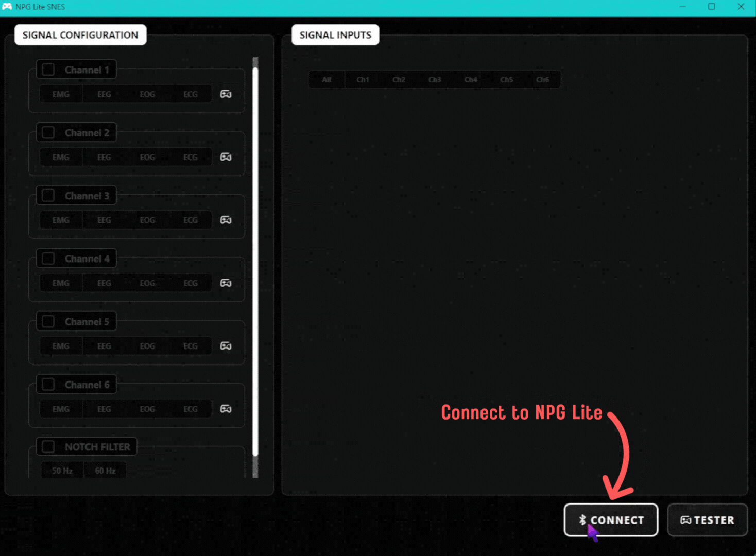756x556 pixels.
Task: Select ECG for Channel 3
Action: tap(191, 220)
